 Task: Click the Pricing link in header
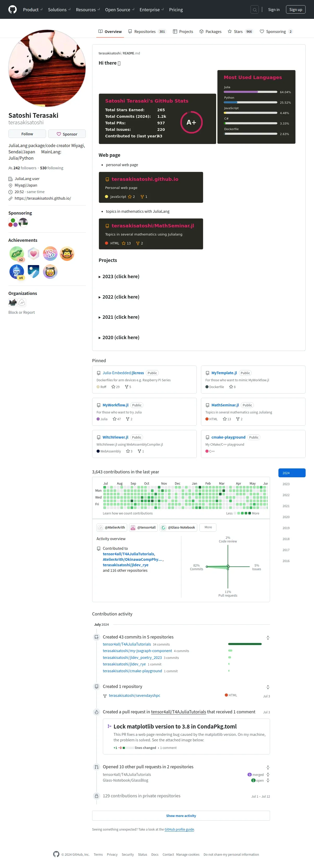pyautogui.click(x=176, y=10)
